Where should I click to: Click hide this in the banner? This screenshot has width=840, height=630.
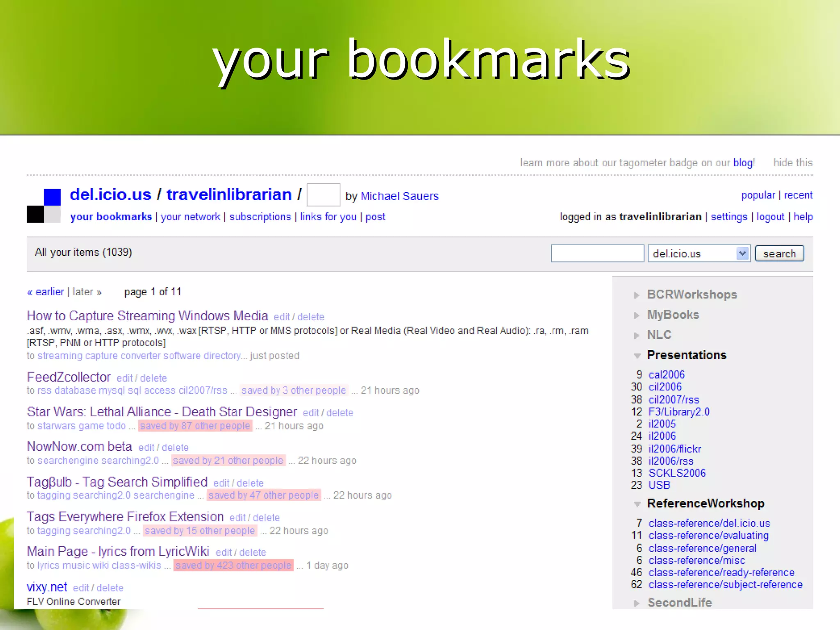pyautogui.click(x=793, y=163)
